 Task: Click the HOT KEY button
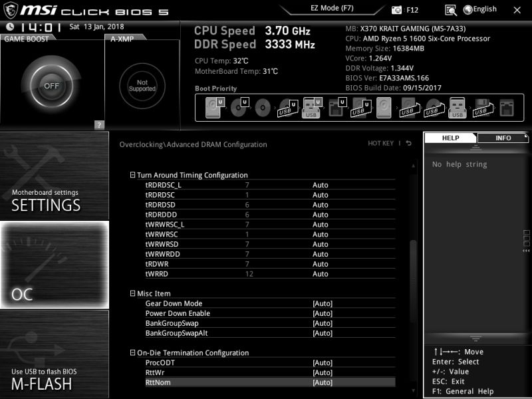(x=380, y=143)
